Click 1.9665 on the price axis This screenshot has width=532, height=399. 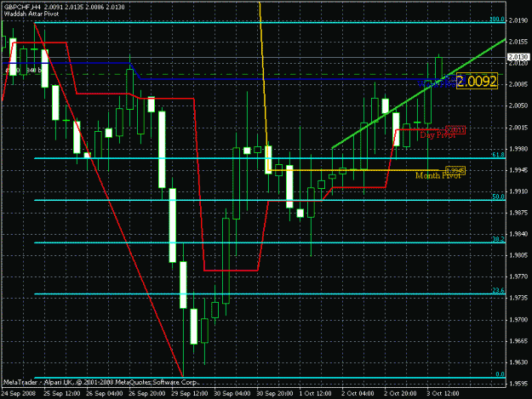518,341
